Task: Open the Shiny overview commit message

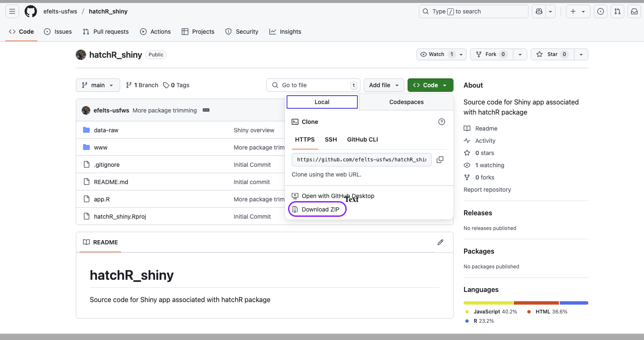Action: (254, 130)
